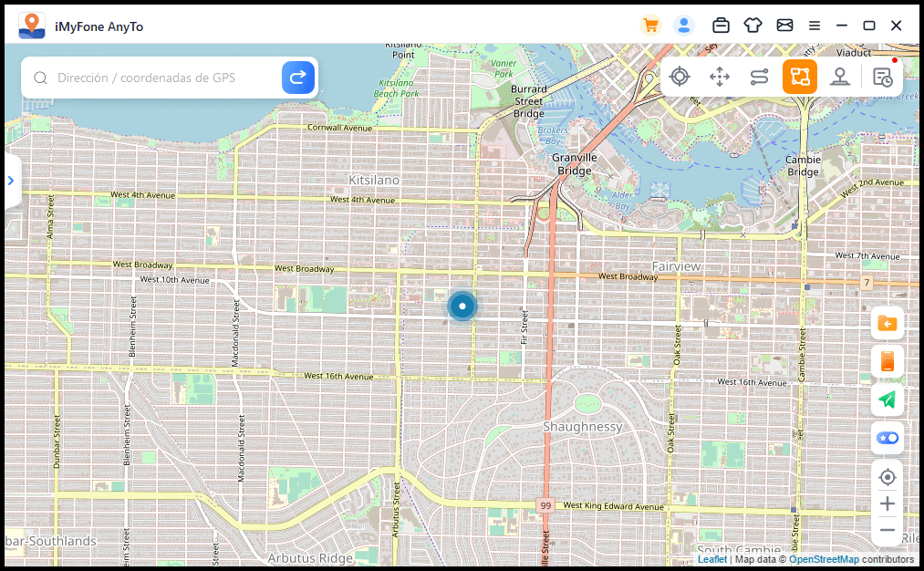The width and height of the screenshot is (924, 571).
Task: Open the user account profile
Action: coord(684,25)
